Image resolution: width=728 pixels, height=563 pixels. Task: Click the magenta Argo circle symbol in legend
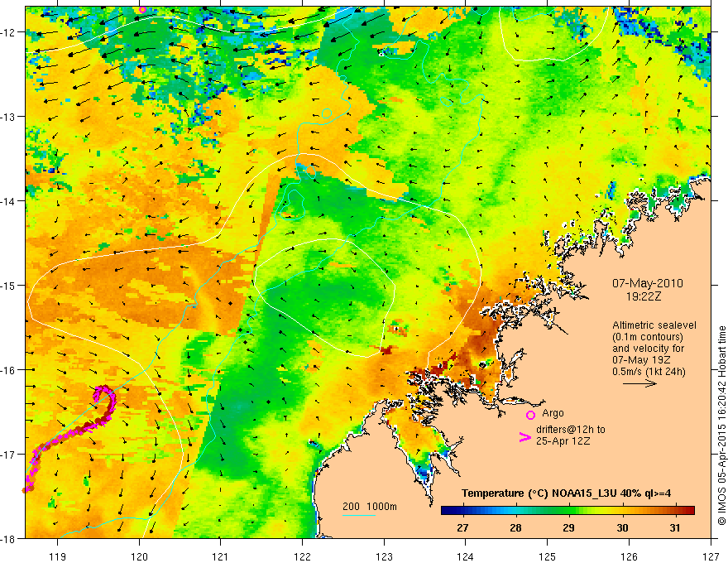[x=530, y=415]
